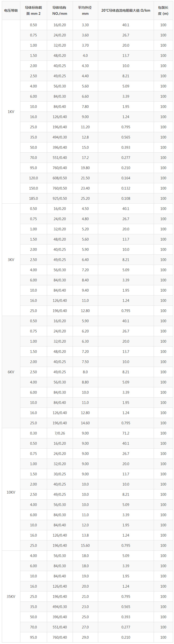174x644 pixels.
Task: Select the 0.108 resistance value cell
Action: [126, 199]
